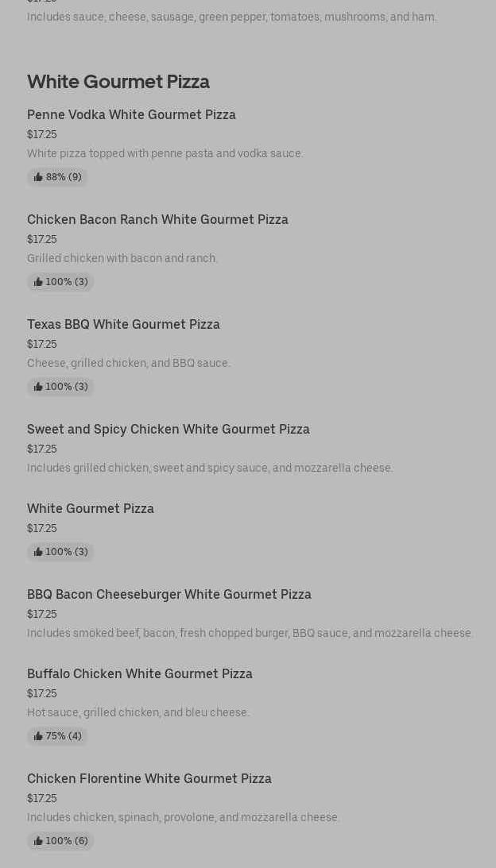Select Texas BBQ White Gourmet Pizza

(x=123, y=324)
